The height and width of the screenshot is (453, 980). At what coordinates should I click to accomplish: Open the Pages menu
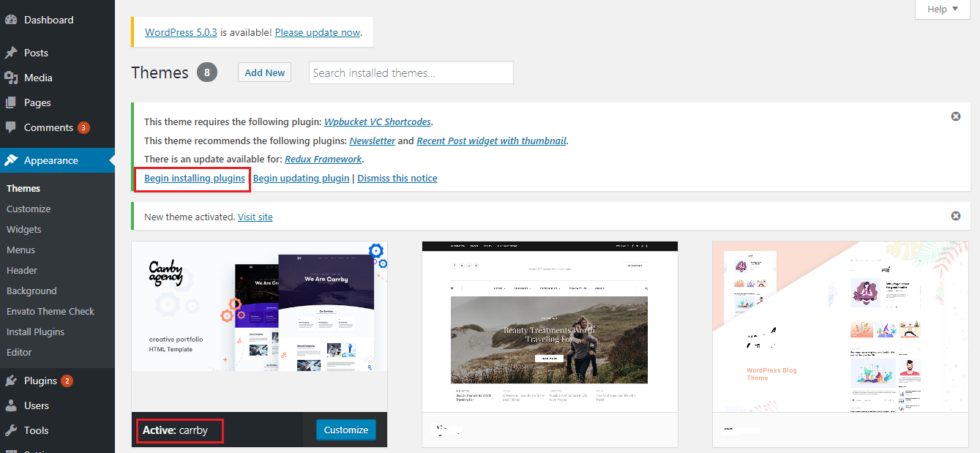(57, 102)
